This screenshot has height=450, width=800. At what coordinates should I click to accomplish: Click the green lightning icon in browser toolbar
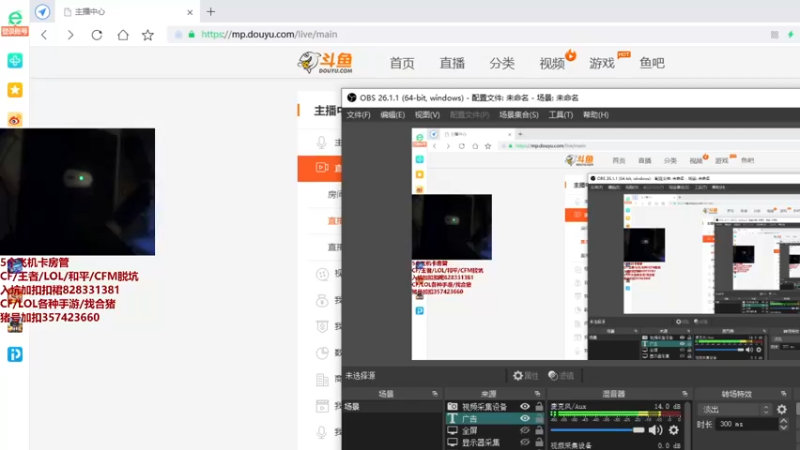coord(790,34)
